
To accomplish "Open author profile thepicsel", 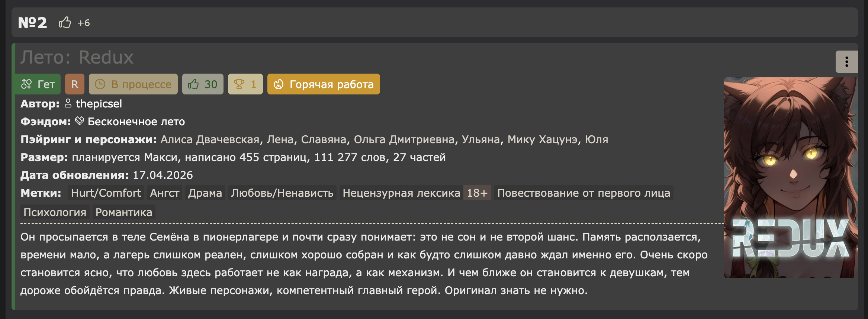I will pos(99,104).
